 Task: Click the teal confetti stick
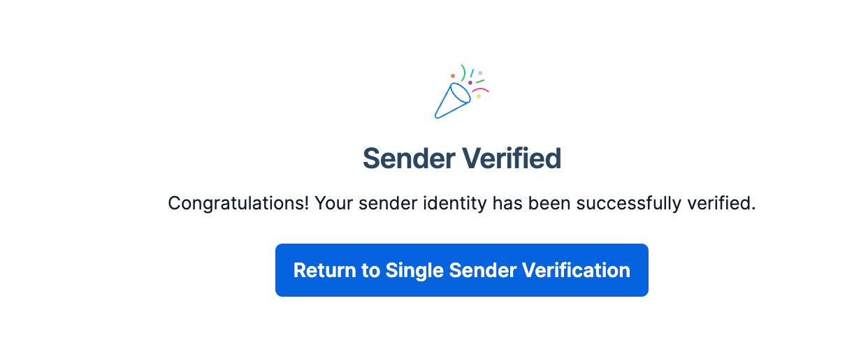[472, 73]
